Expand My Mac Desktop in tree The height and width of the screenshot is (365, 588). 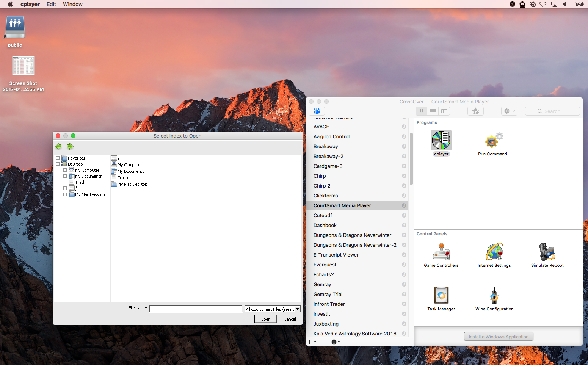65,194
